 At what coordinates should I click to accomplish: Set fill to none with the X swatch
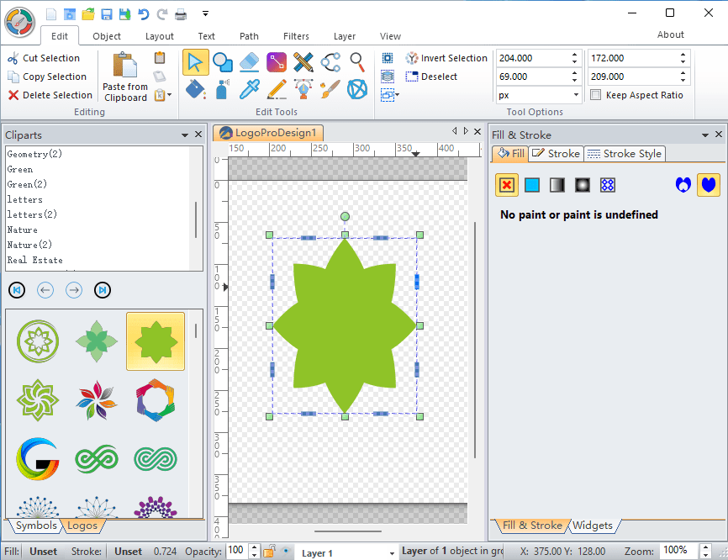[508, 184]
